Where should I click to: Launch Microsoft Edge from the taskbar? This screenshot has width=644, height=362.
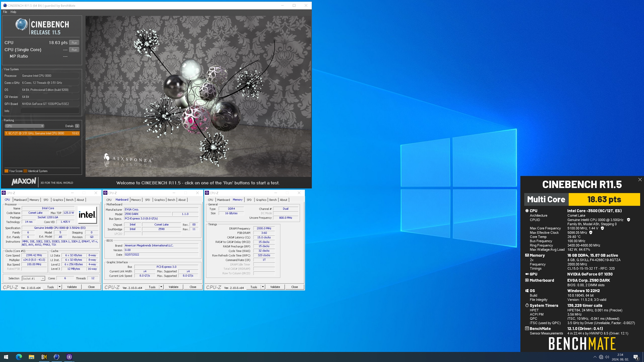19,357
